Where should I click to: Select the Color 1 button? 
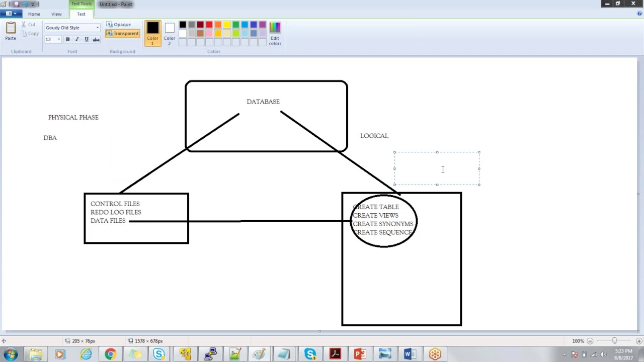tap(152, 34)
